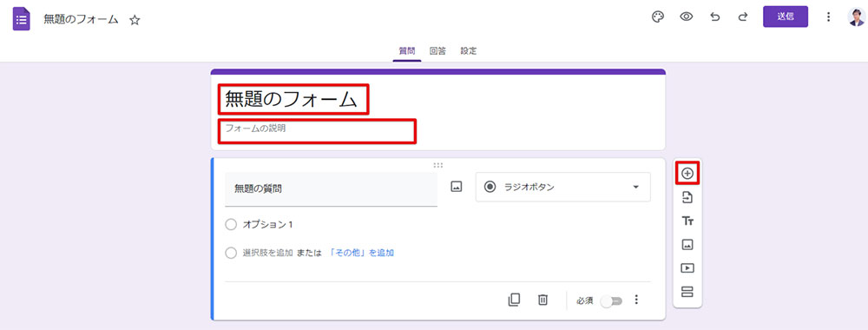Switch to the 質問 tab
This screenshot has width=868, height=330.
click(x=407, y=51)
